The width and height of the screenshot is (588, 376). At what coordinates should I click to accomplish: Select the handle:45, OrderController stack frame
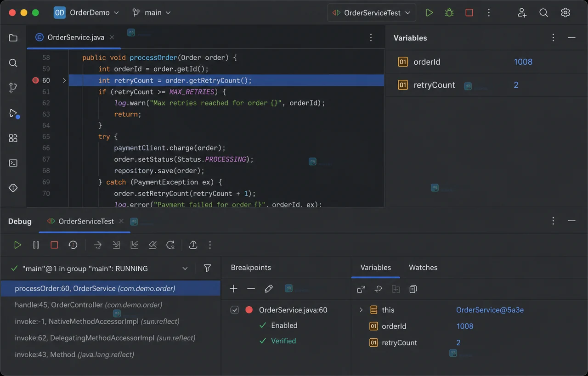110,305
